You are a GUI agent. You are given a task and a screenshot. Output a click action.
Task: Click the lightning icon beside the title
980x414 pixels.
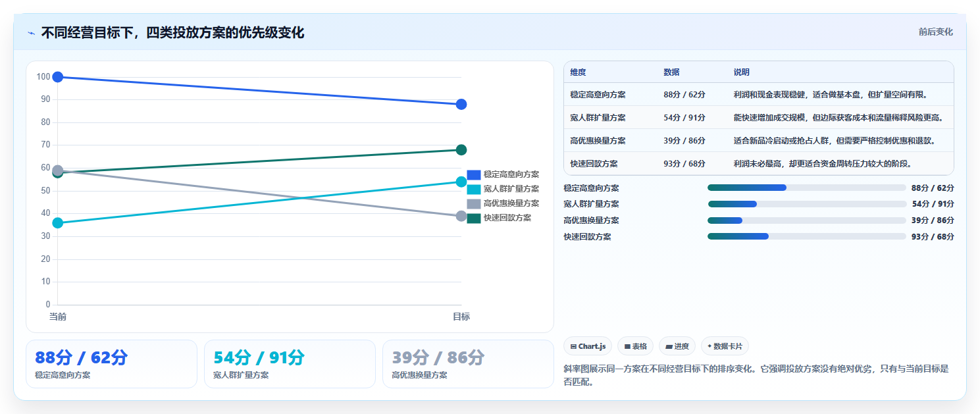31,33
